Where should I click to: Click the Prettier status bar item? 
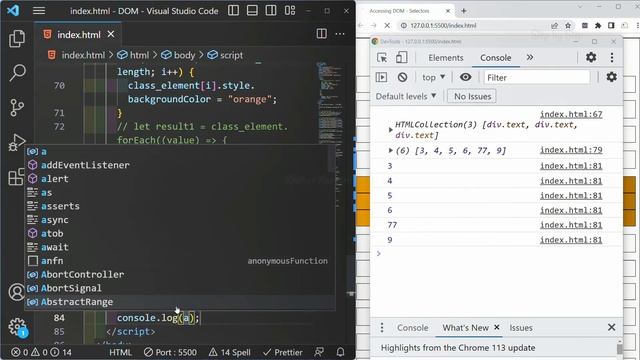click(x=283, y=352)
